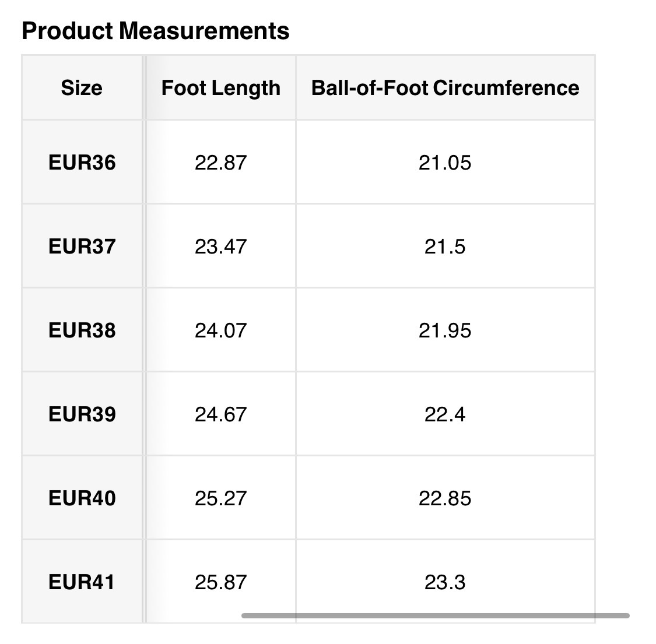The image size is (656, 644).
Task: Select the EUR40 size row label
Action: click(x=82, y=498)
